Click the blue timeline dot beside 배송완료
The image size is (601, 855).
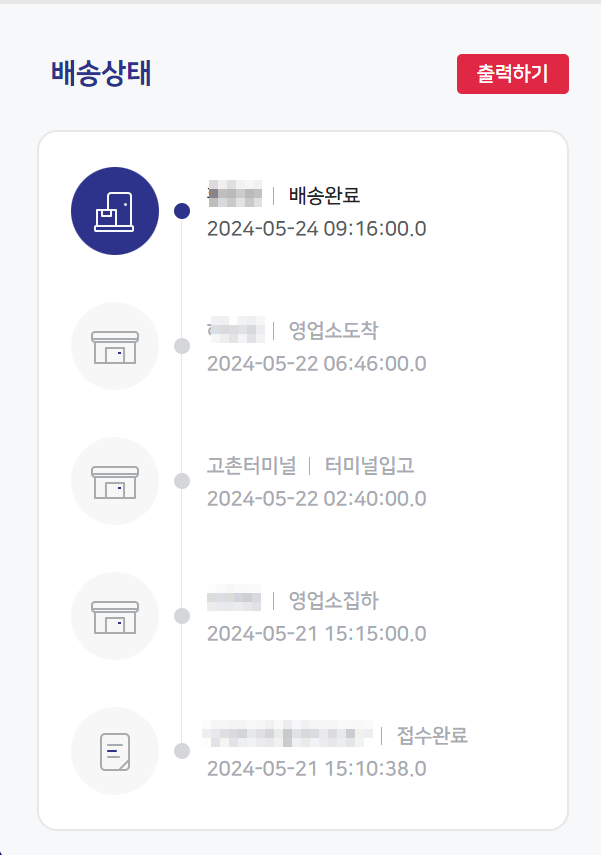181,211
